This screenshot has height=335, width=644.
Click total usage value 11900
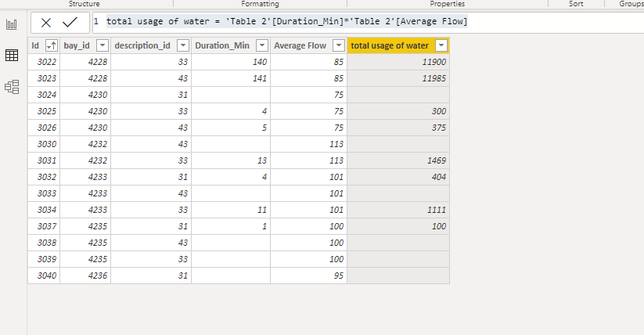[x=398, y=62]
